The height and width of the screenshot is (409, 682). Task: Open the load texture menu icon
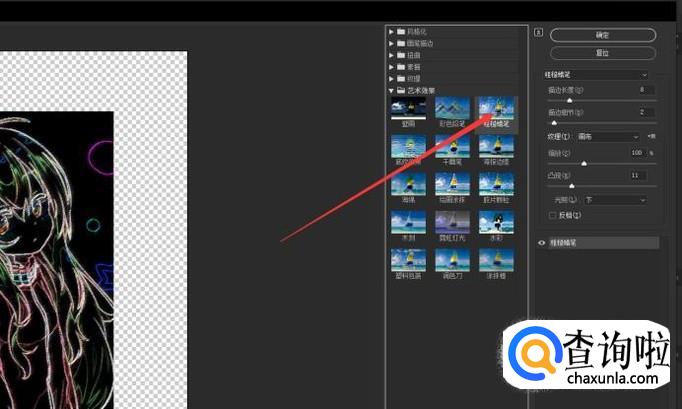(651, 137)
